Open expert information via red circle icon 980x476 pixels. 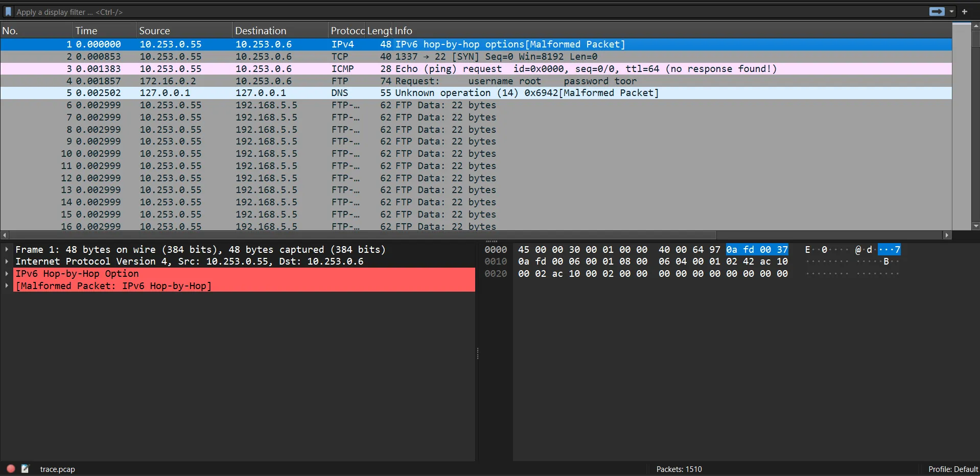[x=11, y=468]
